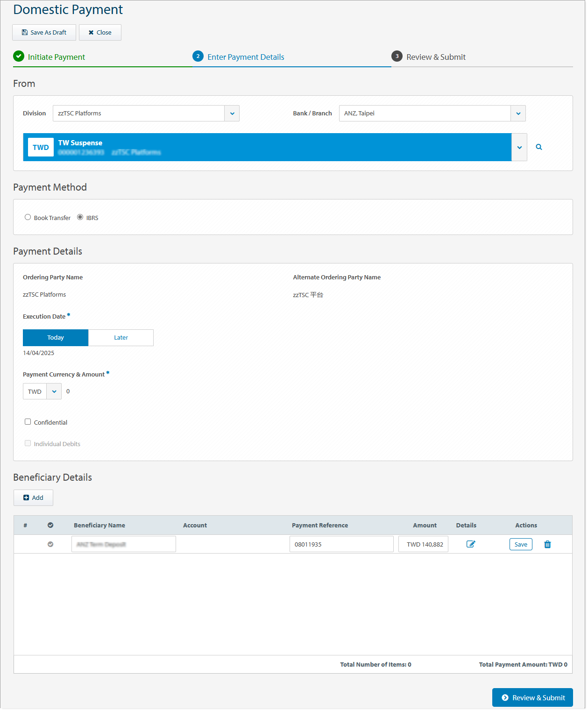
Task: Click the arrow icon on Review & Submit
Action: click(x=505, y=697)
